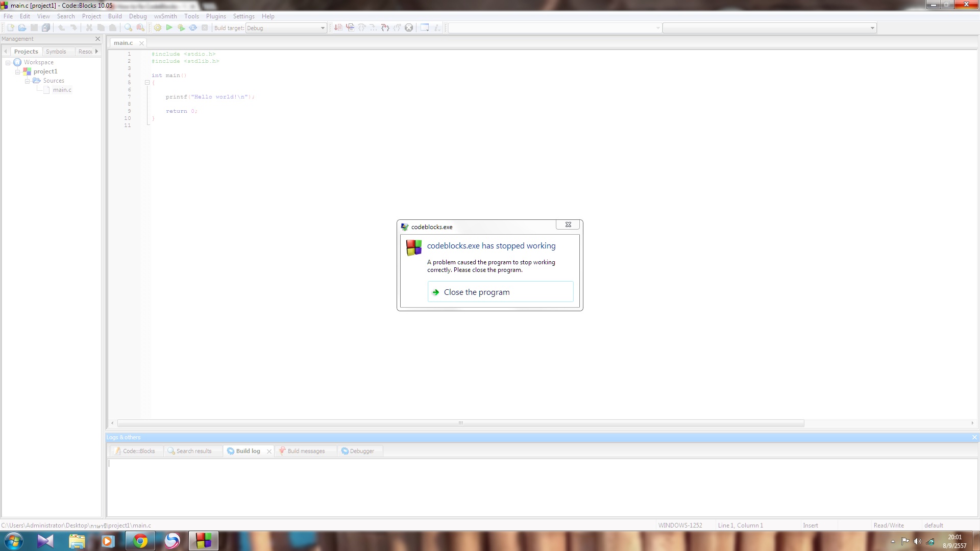Collapse the Sources folder node

coord(27,81)
